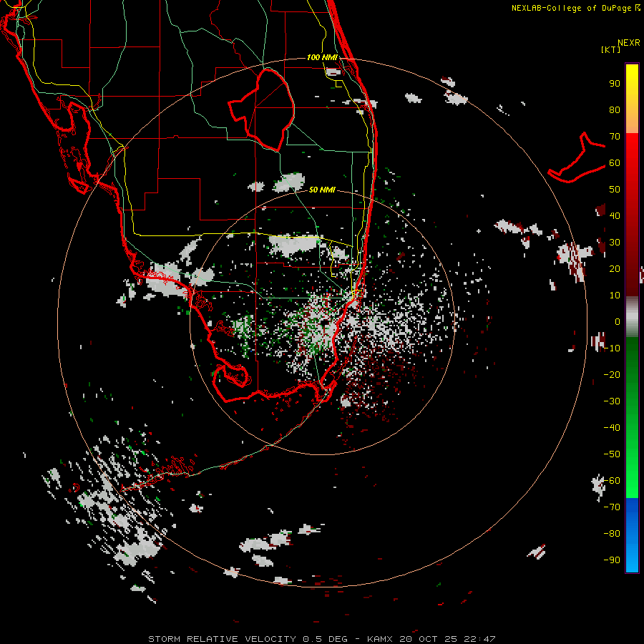Viewport: 644px width, 644px height.
Task: Select the -30 knot scale value
Action: pos(612,401)
